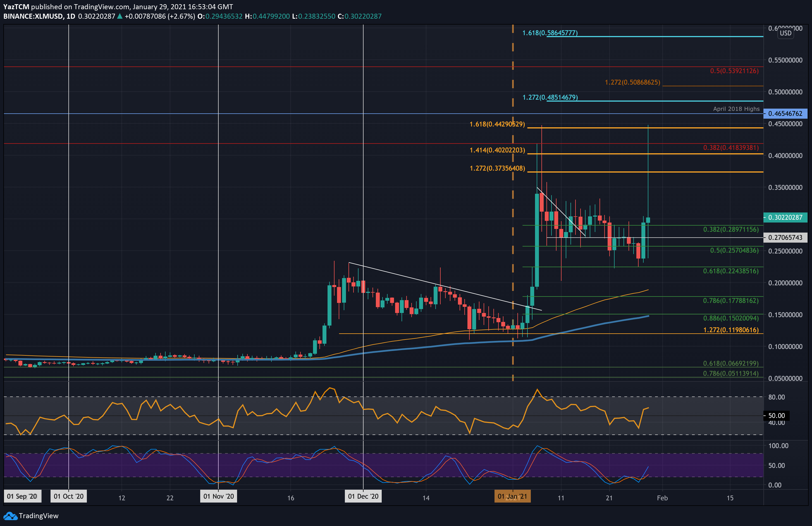The width and height of the screenshot is (812, 526).
Task: Click the RSI 80.00 axis label
Action: point(776,397)
